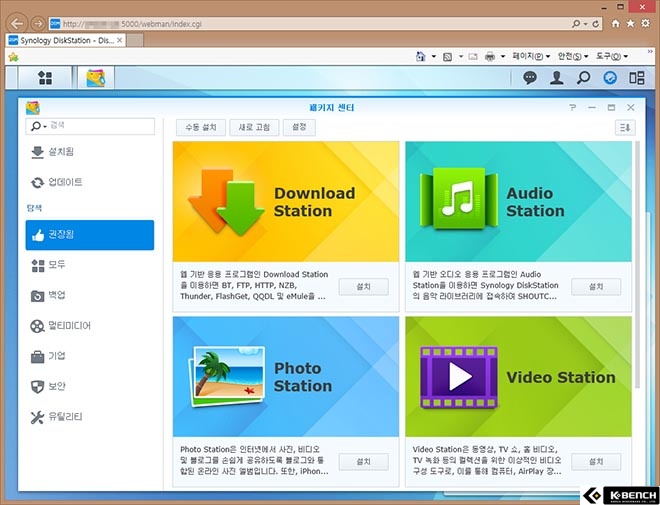Viewport: 660px width, 505px height.
Task: Click the 설정 (Settings) button
Action: 299,128
